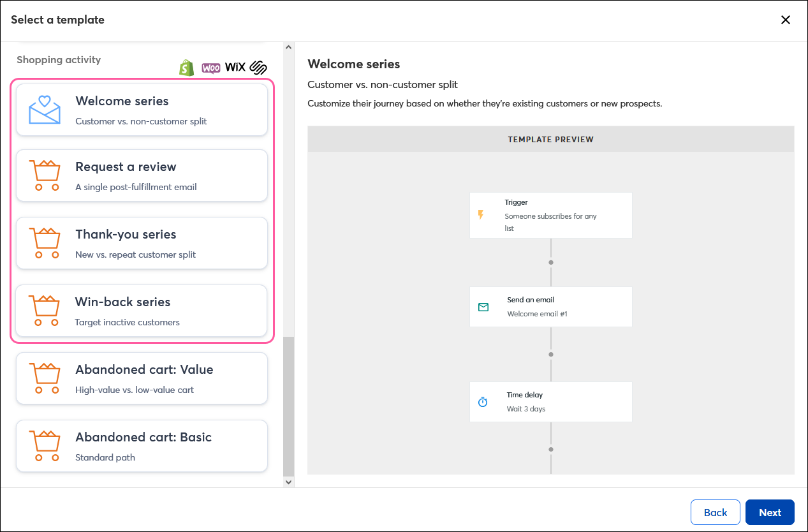808x532 pixels.
Task: Click the Time delay Wait 3 days text
Action: point(526,409)
